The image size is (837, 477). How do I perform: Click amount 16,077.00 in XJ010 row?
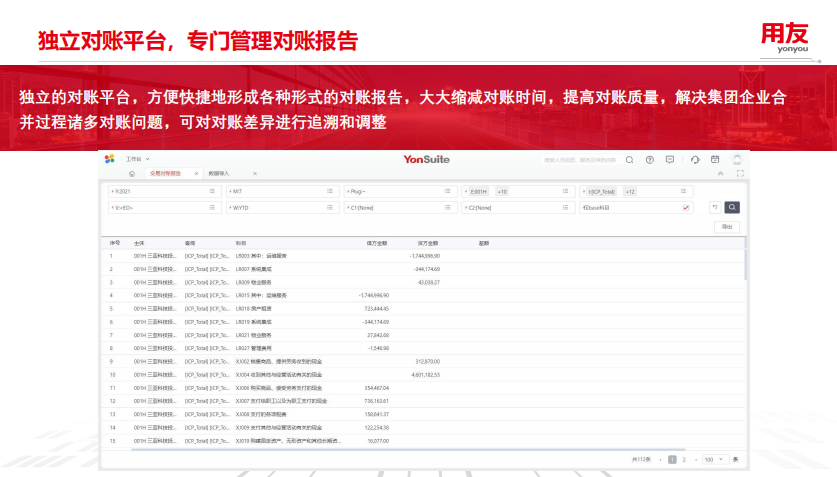click(x=378, y=441)
